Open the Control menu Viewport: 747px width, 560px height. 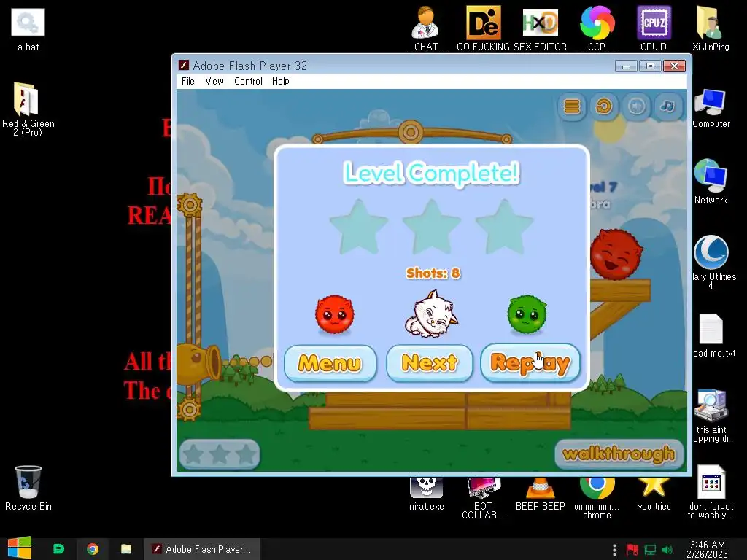point(248,81)
